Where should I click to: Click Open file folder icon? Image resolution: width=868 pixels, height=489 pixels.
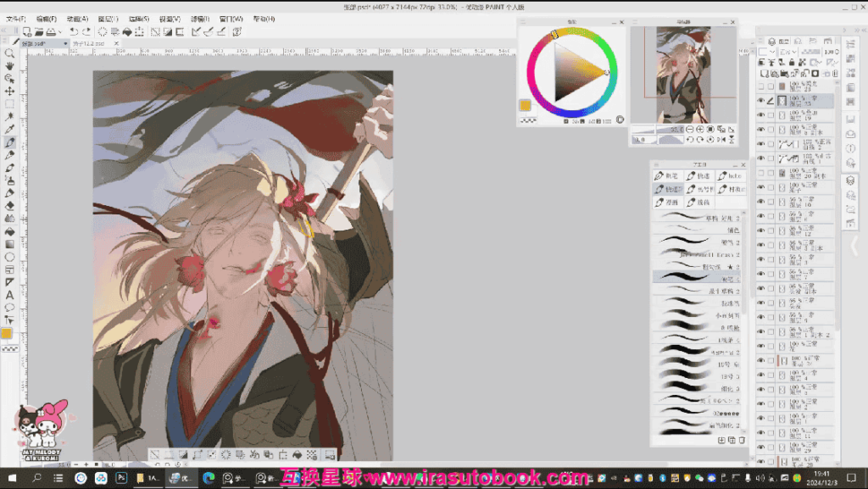click(x=39, y=32)
